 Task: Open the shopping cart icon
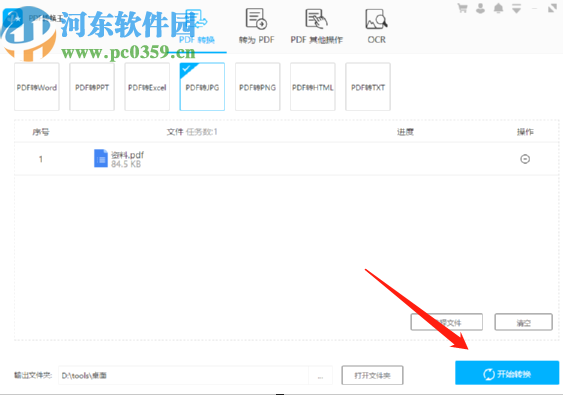coord(462,8)
